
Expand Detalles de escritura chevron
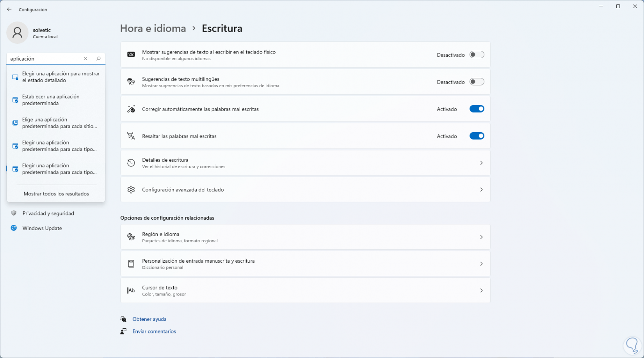click(x=481, y=163)
